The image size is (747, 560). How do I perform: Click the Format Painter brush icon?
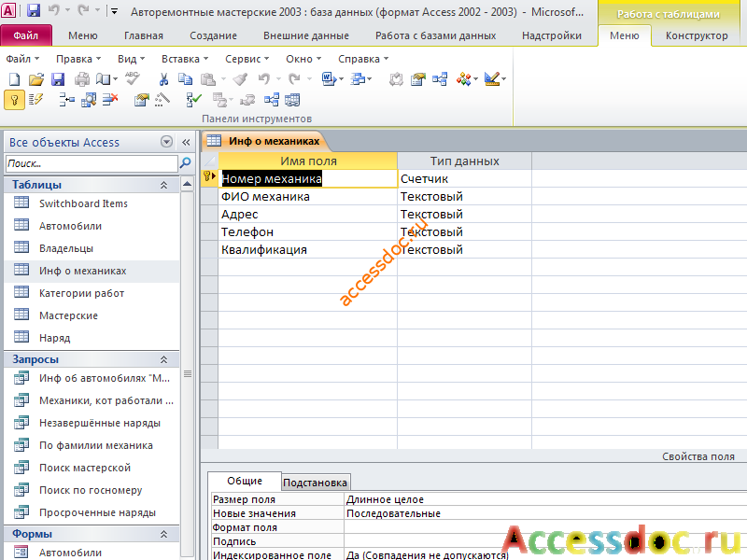(240, 79)
